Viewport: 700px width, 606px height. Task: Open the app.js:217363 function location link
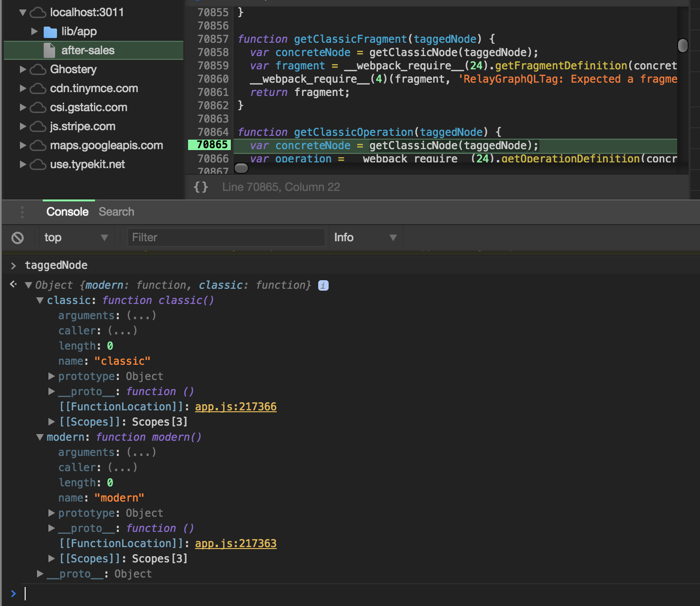click(236, 543)
